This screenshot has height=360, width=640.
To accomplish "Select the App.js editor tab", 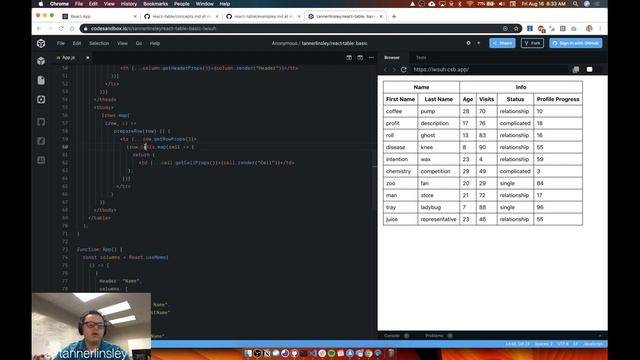I will [68, 58].
